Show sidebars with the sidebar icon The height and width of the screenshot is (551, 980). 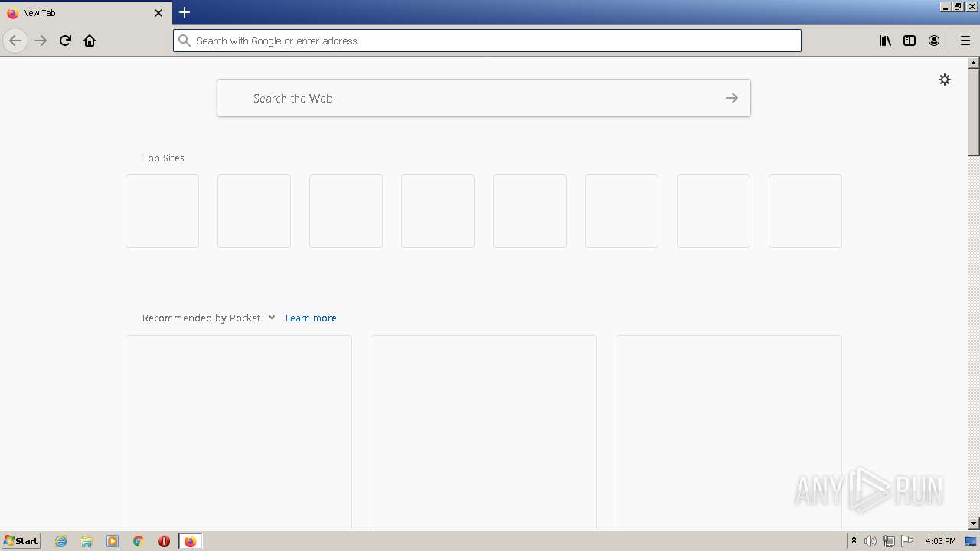point(910,41)
